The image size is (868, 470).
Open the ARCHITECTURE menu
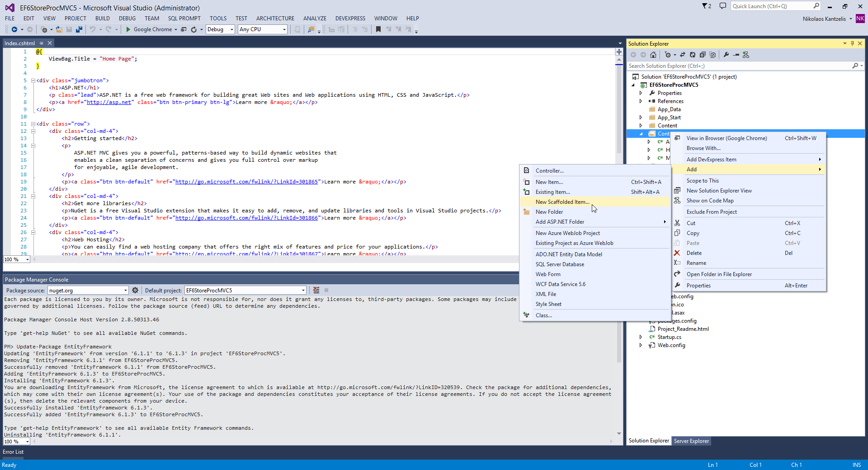[275, 19]
